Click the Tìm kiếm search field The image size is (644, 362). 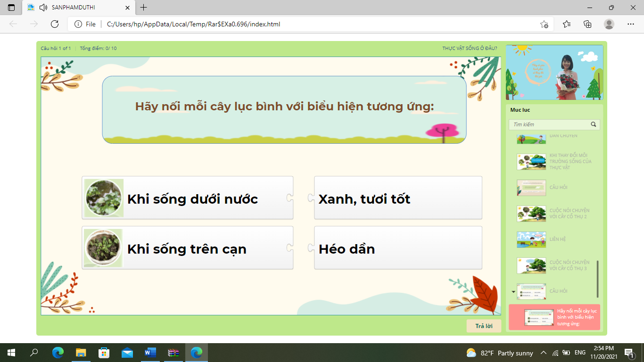pos(549,124)
